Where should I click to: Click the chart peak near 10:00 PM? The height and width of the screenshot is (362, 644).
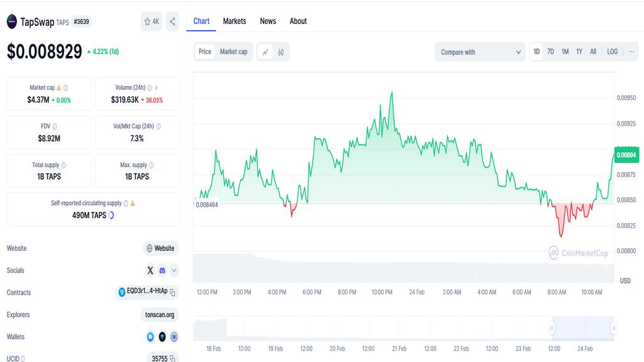click(392, 93)
